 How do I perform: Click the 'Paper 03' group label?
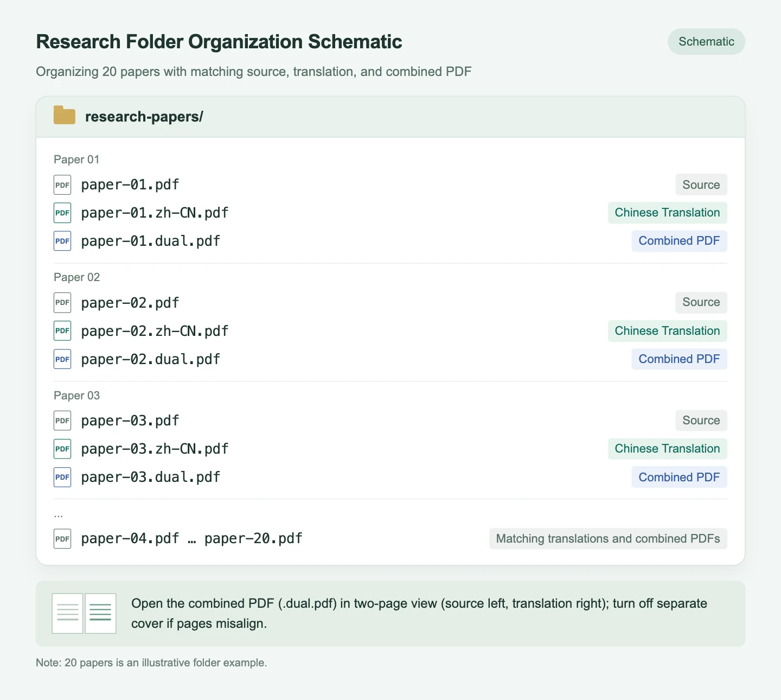pos(76,396)
